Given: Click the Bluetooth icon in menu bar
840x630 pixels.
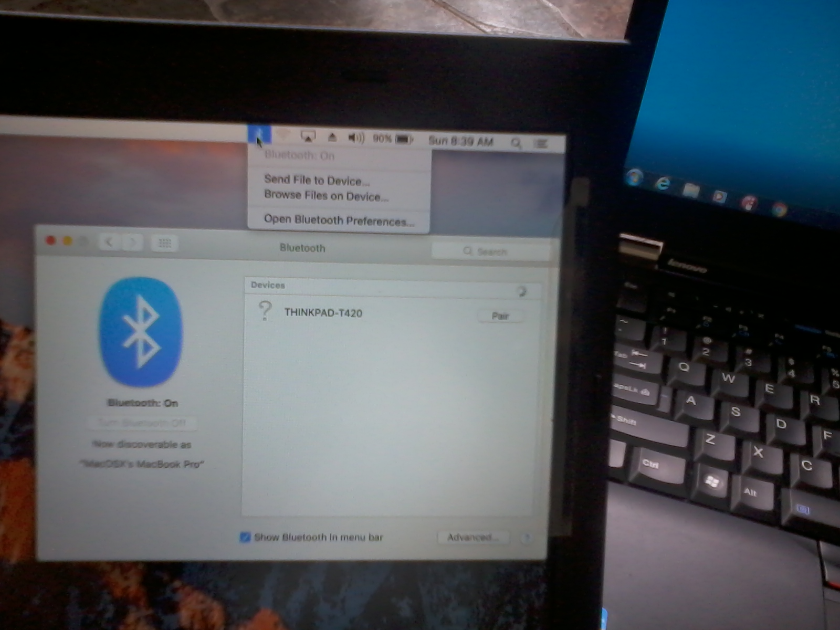Looking at the screenshot, I should [259, 135].
